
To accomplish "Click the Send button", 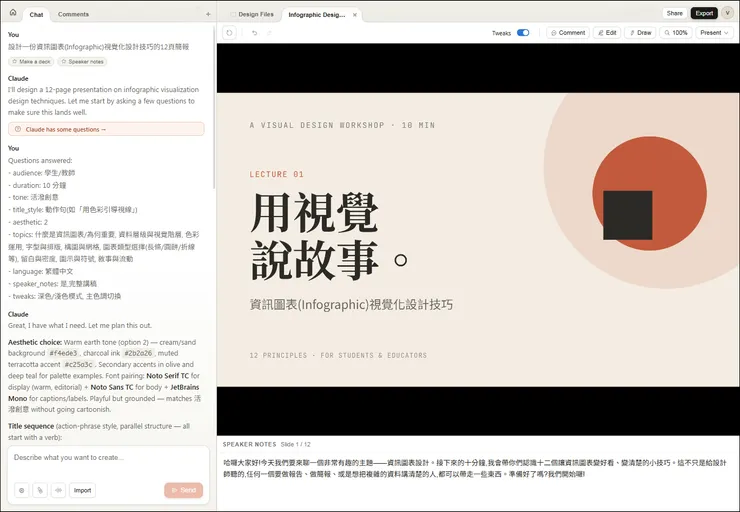I will 184,490.
